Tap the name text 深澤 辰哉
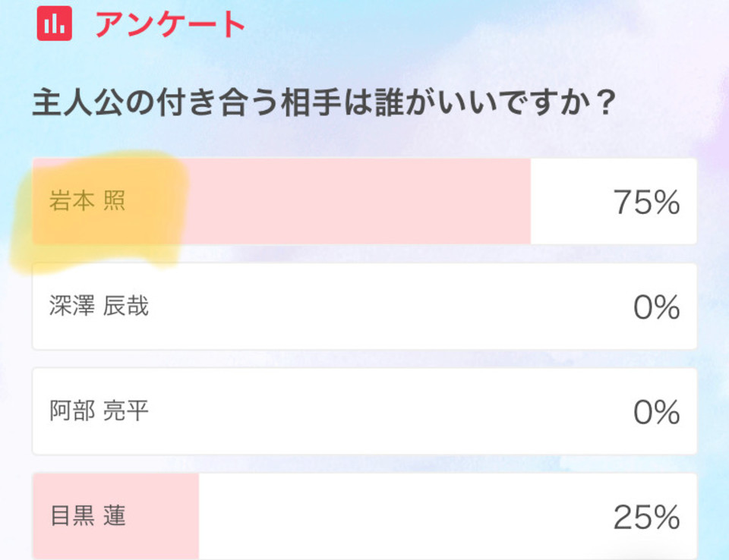 [99, 307]
